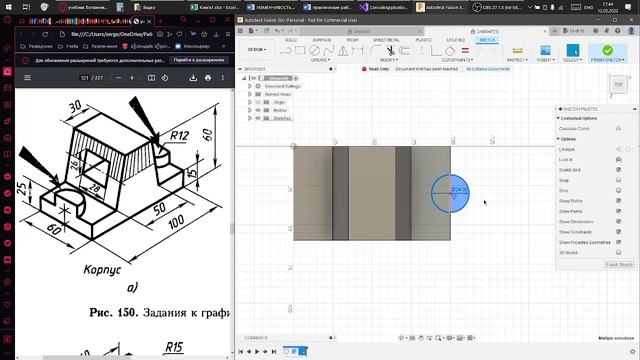Image resolution: width=640 pixels, height=360 pixels.
Task: Switch to the Utilities ribbon tab
Action: click(x=456, y=40)
